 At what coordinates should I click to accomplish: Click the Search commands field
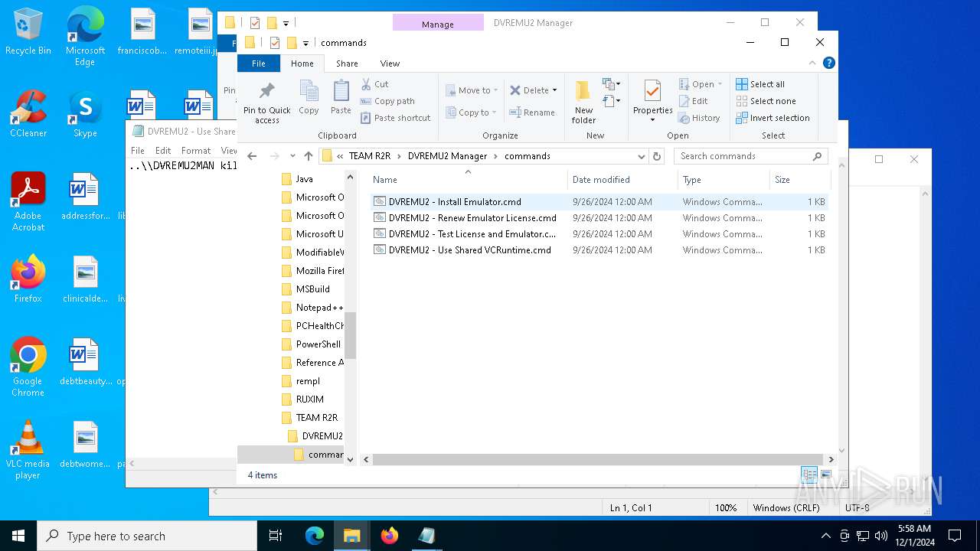[750, 156]
